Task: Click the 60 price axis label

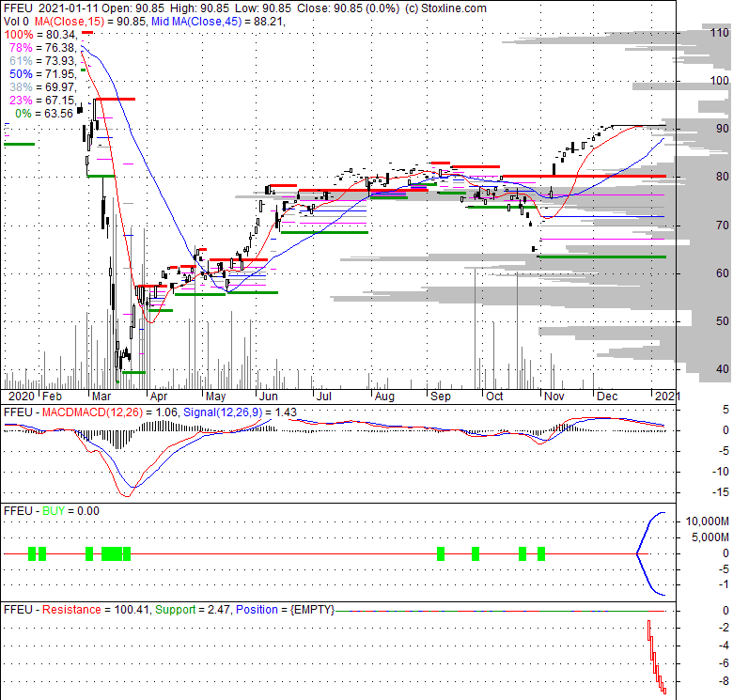Action: (723, 272)
